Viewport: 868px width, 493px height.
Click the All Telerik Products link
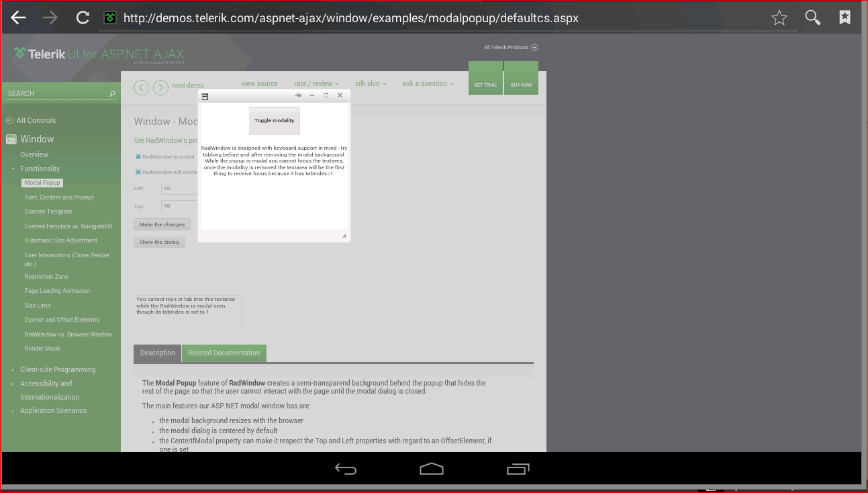click(506, 48)
